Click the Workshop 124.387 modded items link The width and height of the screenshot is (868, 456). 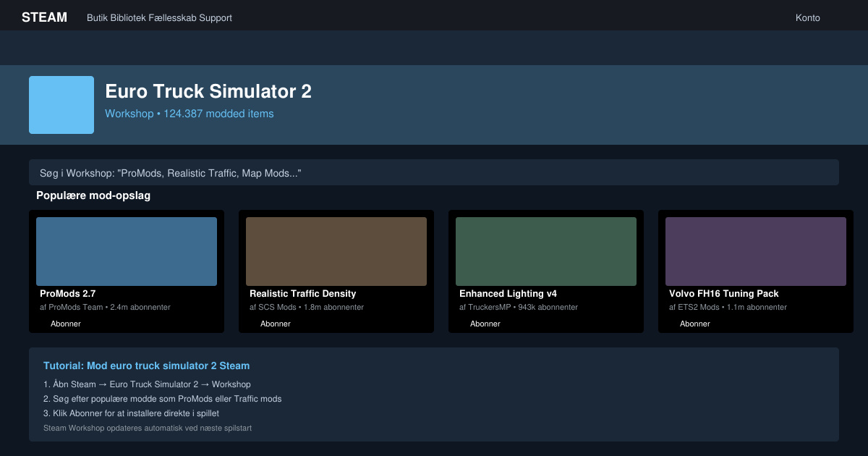click(x=190, y=114)
